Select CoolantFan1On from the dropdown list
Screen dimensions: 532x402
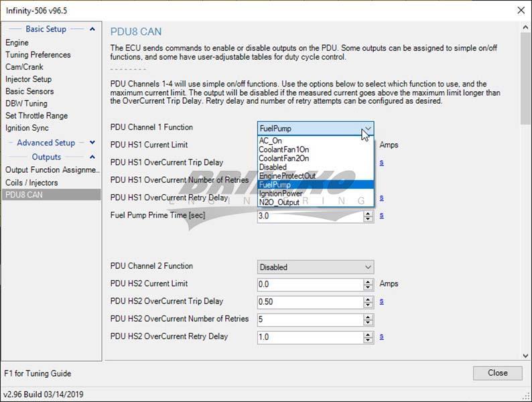click(x=284, y=149)
